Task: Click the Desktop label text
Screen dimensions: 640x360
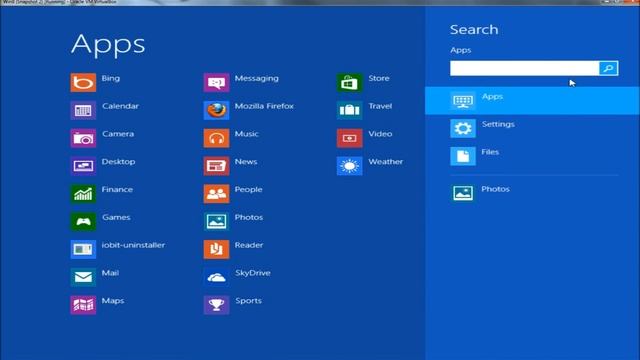Action: tap(118, 162)
